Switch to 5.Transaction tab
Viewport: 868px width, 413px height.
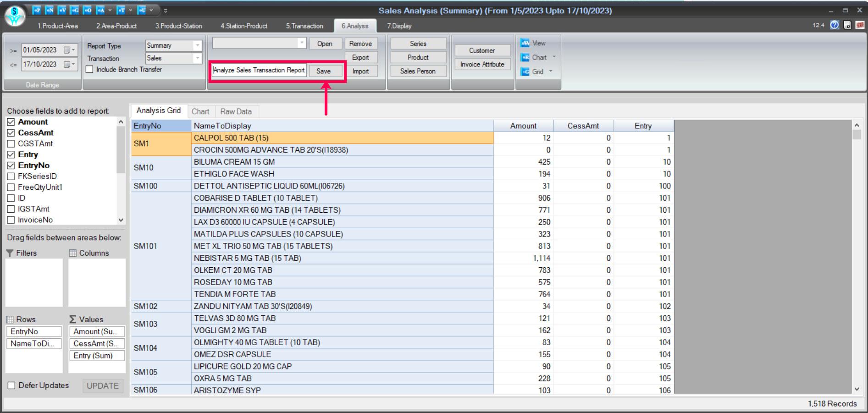pyautogui.click(x=305, y=26)
